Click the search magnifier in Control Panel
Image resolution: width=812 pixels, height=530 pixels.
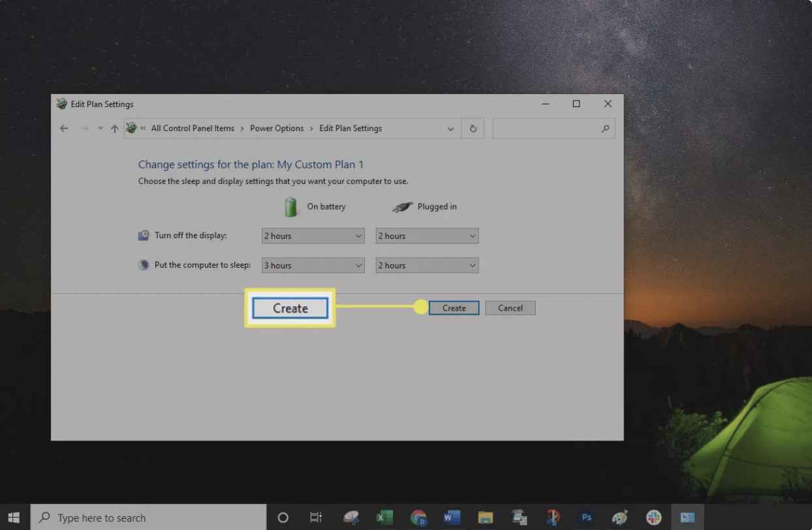606,129
